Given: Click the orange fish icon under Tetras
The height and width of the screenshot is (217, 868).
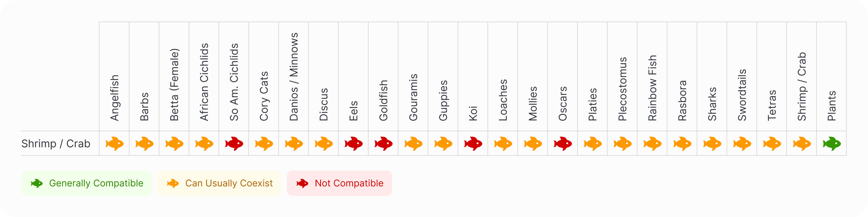Looking at the screenshot, I should tap(772, 143).
